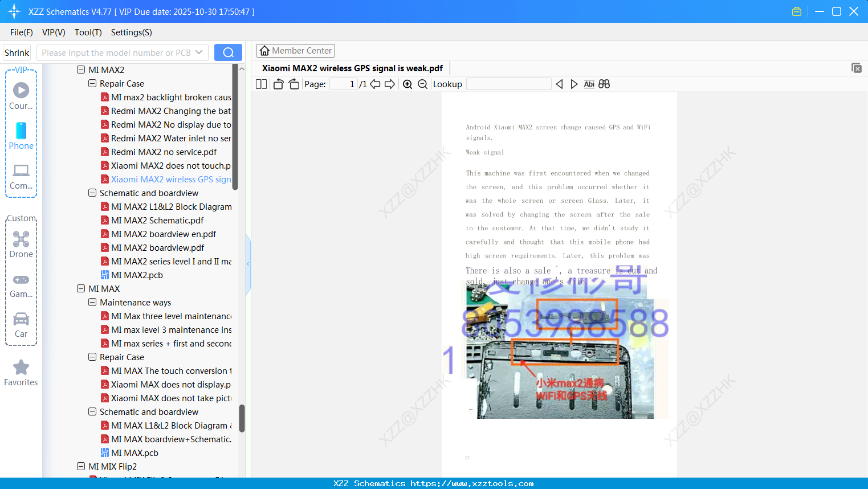Image resolution: width=868 pixels, height=489 pixels.
Task: Open MI MAX2 L1&L2 Block Diagram
Action: click(x=166, y=207)
